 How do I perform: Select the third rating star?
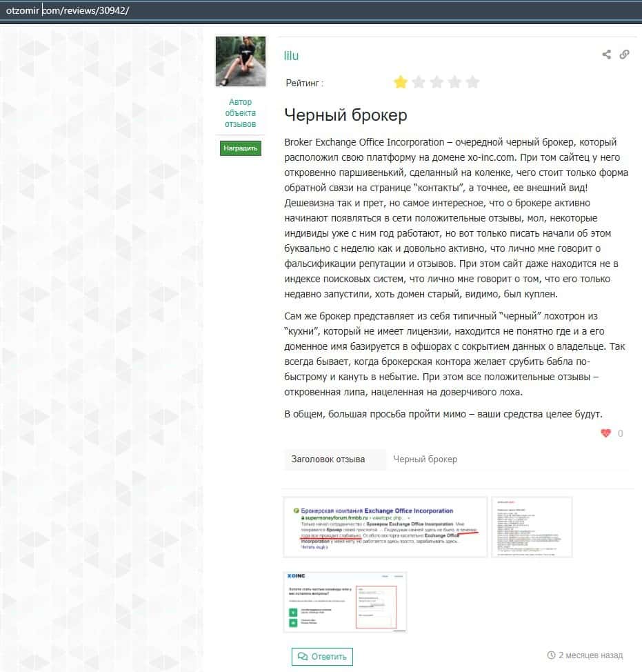coord(437,82)
